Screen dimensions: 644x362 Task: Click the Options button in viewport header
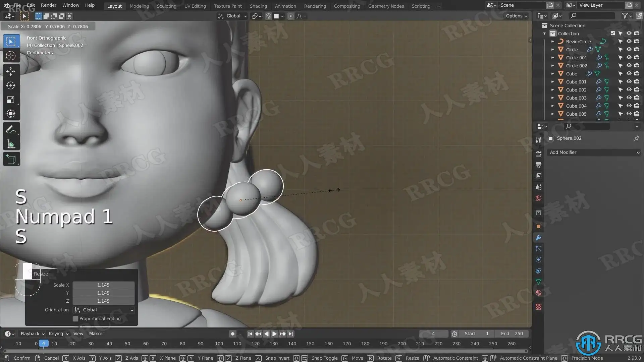[x=517, y=16]
